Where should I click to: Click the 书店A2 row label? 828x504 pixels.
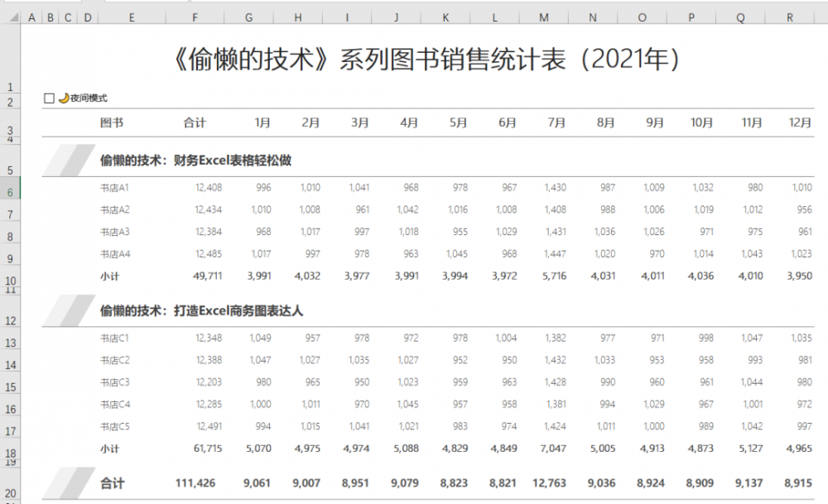click(114, 210)
